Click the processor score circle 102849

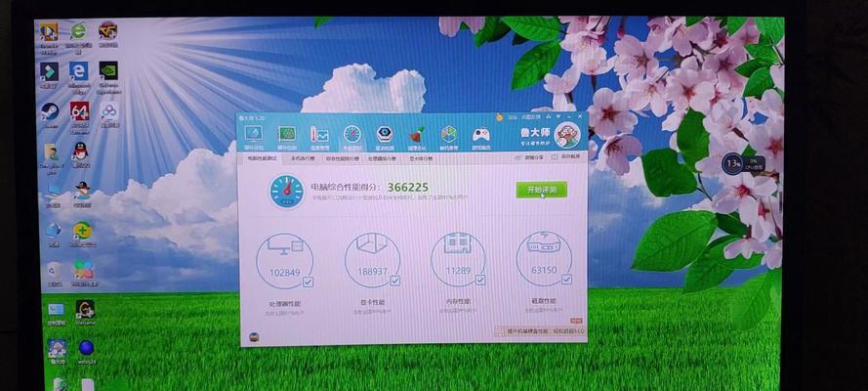(284, 261)
